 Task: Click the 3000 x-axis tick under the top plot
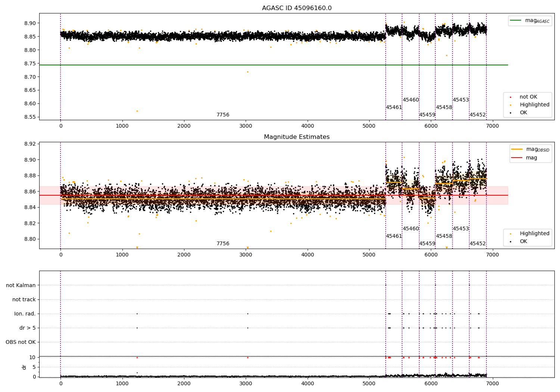[246, 126]
